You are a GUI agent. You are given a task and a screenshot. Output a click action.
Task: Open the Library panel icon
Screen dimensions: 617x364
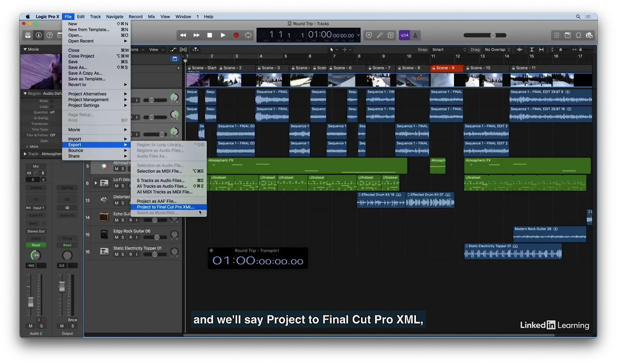tap(28, 35)
